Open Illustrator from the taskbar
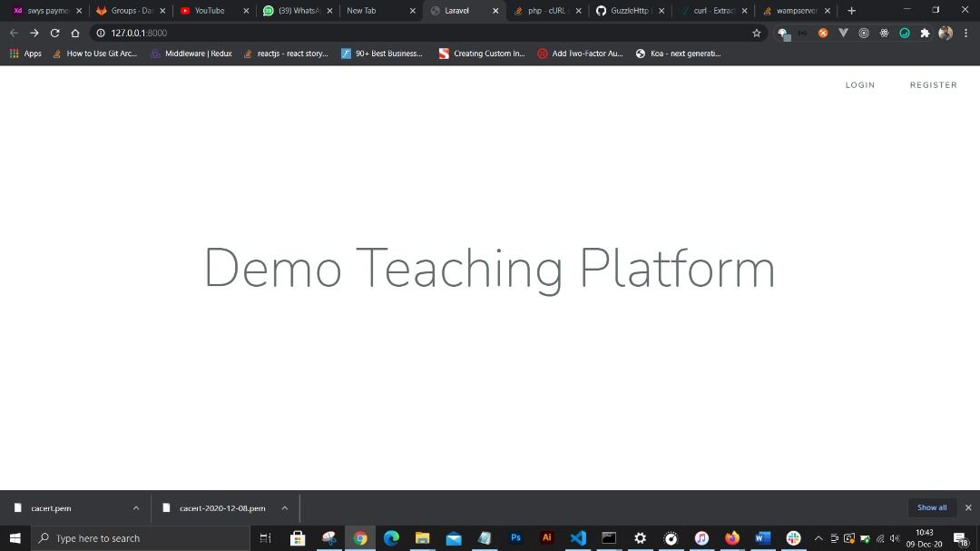980x551 pixels. [x=547, y=538]
